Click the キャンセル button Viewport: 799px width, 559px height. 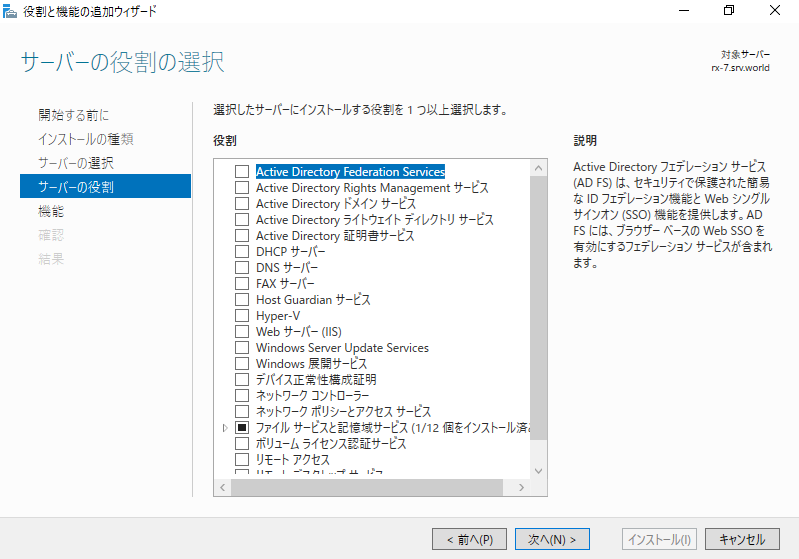click(742, 539)
